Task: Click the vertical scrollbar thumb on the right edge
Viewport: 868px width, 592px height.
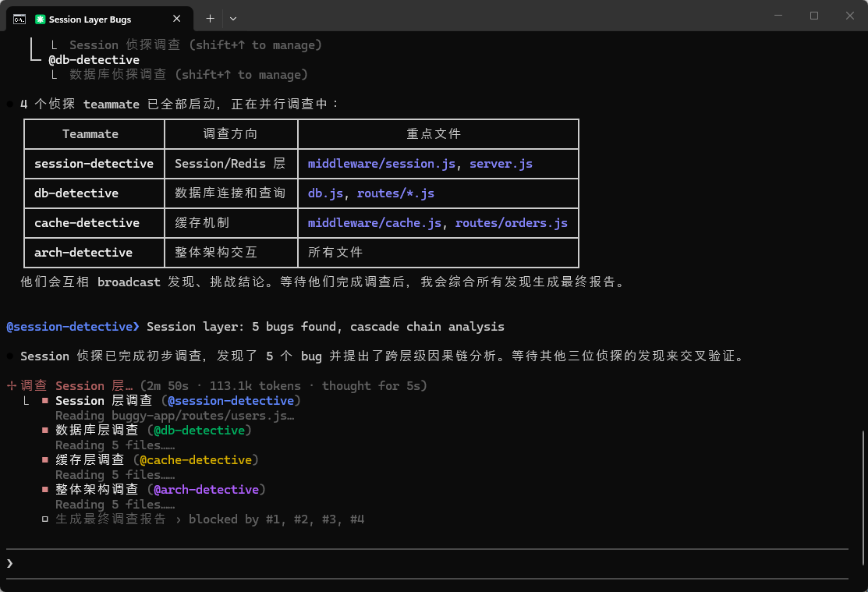Action: tap(863, 498)
